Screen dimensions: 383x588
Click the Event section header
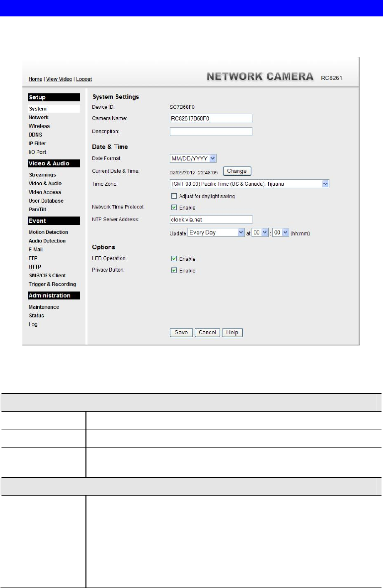[54, 221]
